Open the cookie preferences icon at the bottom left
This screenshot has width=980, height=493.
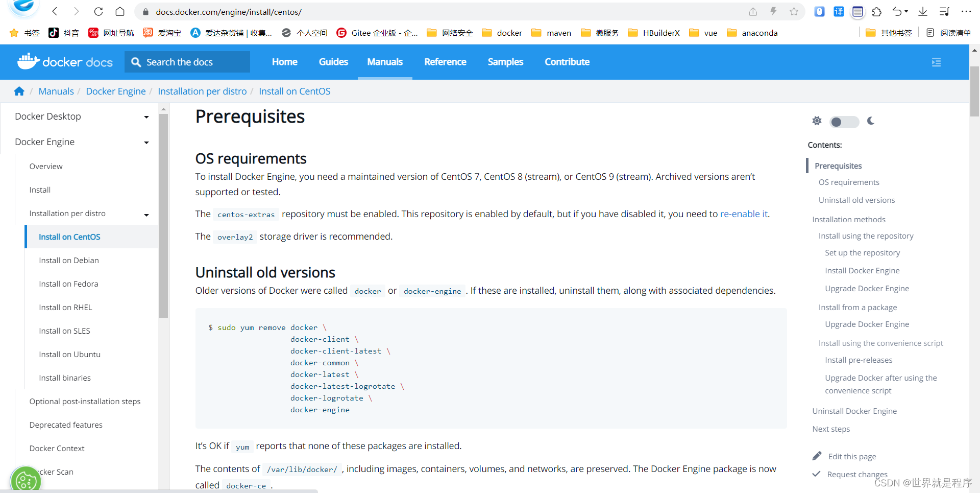[26, 480]
